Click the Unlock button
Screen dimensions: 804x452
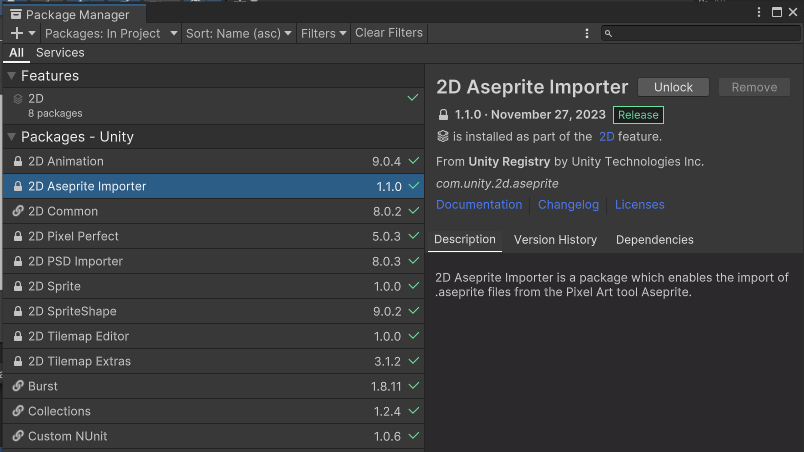673,87
